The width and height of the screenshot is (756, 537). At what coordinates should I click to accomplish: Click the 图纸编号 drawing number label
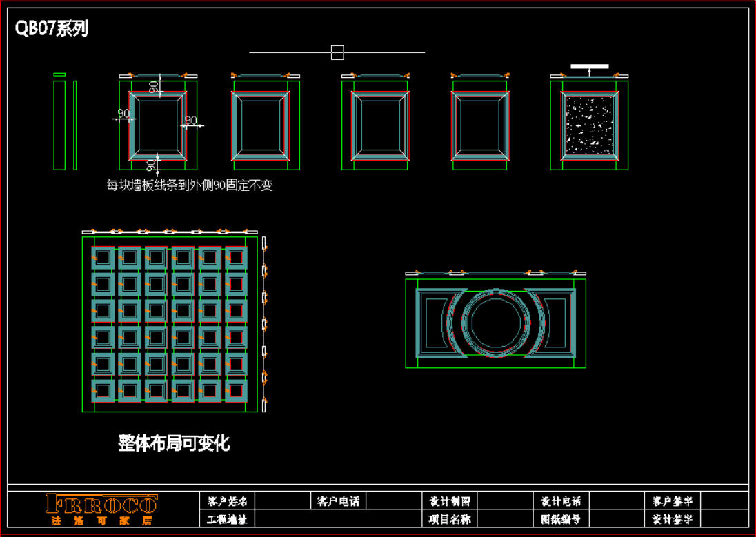point(561,519)
